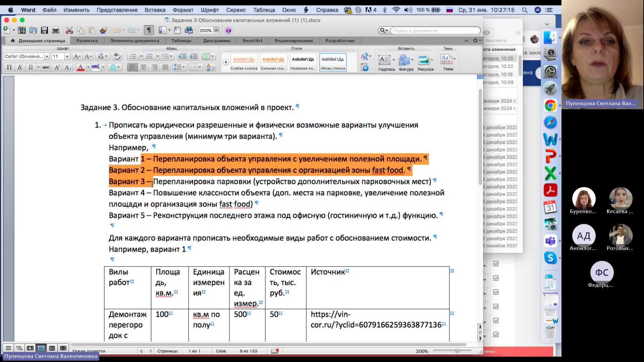Print the document via printer icon

pos(56,31)
